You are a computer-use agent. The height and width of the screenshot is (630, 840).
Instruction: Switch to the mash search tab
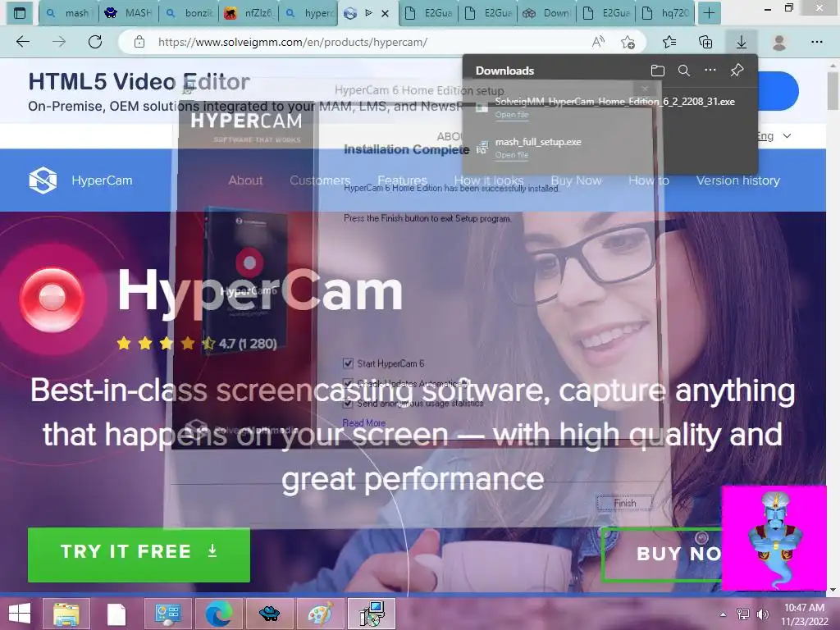[69, 13]
